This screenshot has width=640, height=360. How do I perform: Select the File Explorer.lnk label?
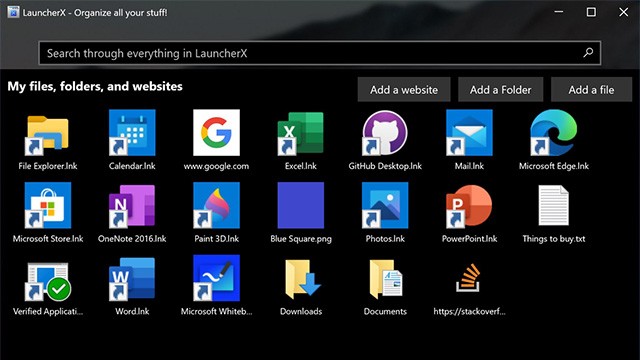coord(48,166)
